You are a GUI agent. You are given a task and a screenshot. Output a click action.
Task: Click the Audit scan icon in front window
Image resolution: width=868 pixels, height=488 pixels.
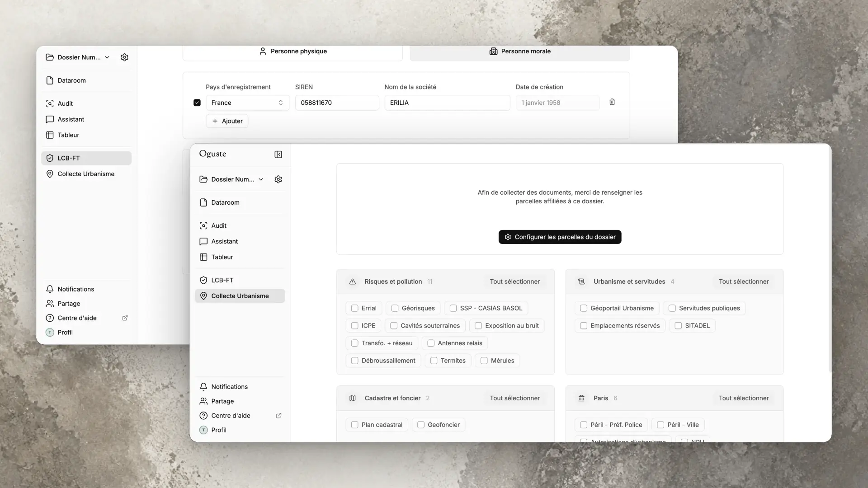(x=203, y=225)
